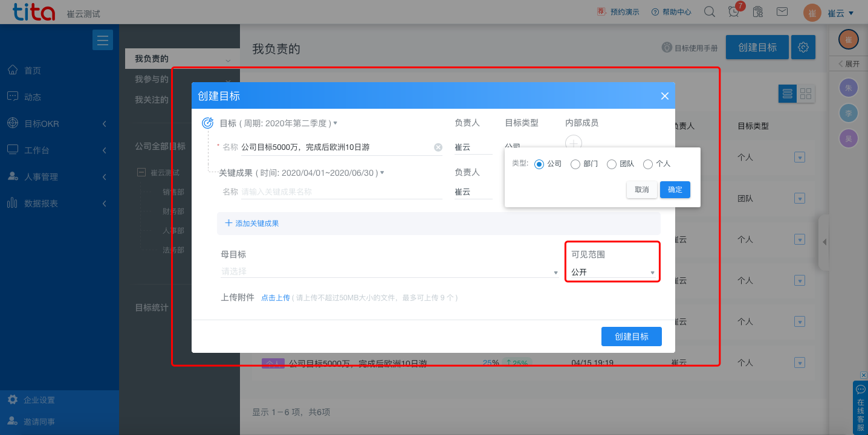Screen dimensions: 868x435
Task: Go to 动态 in sidebar
Action: [33, 97]
